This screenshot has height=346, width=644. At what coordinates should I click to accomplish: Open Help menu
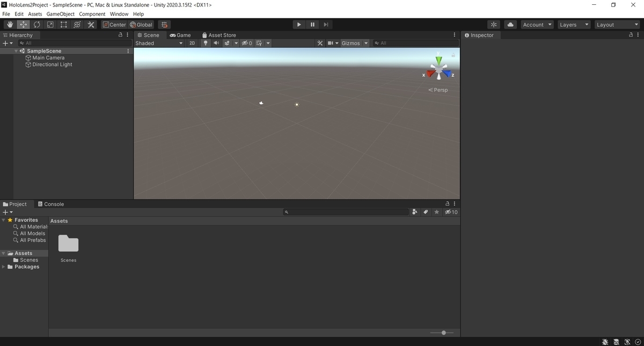click(x=138, y=14)
